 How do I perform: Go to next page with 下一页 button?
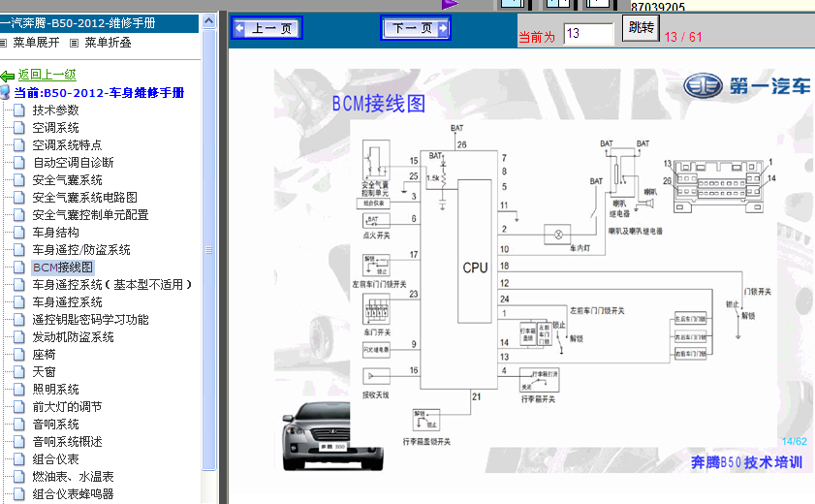(416, 28)
